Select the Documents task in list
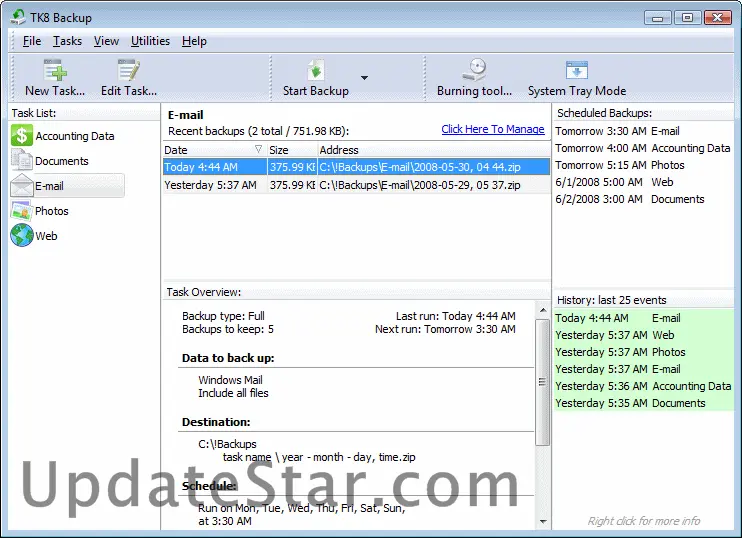 tap(61, 161)
